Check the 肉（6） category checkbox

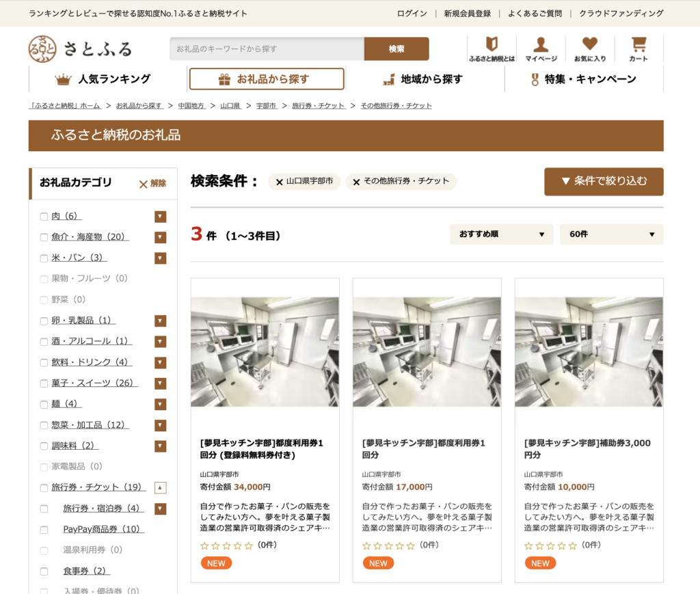[x=45, y=216]
